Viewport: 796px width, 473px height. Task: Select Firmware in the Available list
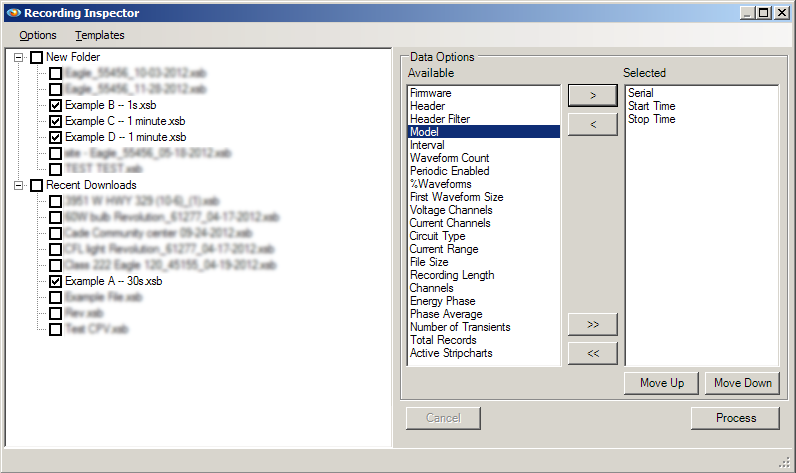coord(484,93)
